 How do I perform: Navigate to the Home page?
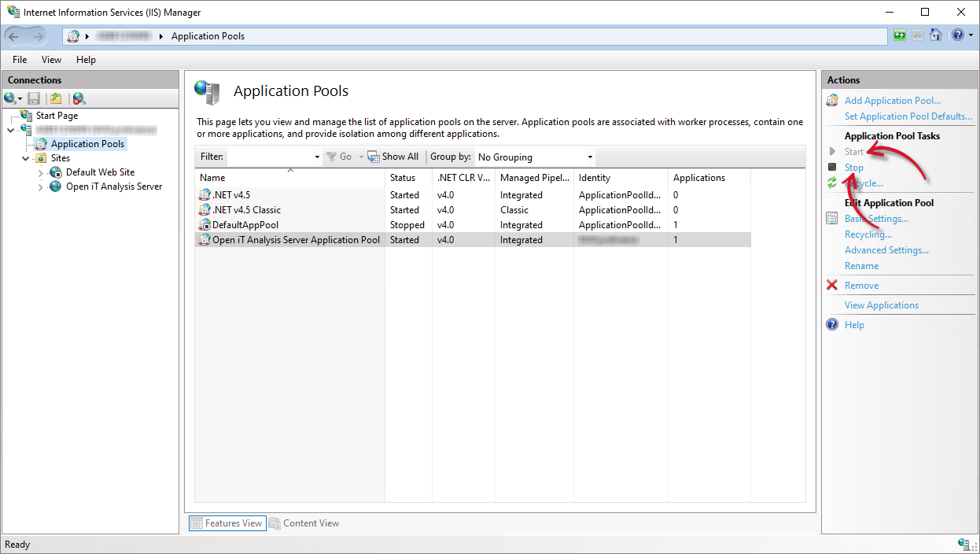pos(936,35)
